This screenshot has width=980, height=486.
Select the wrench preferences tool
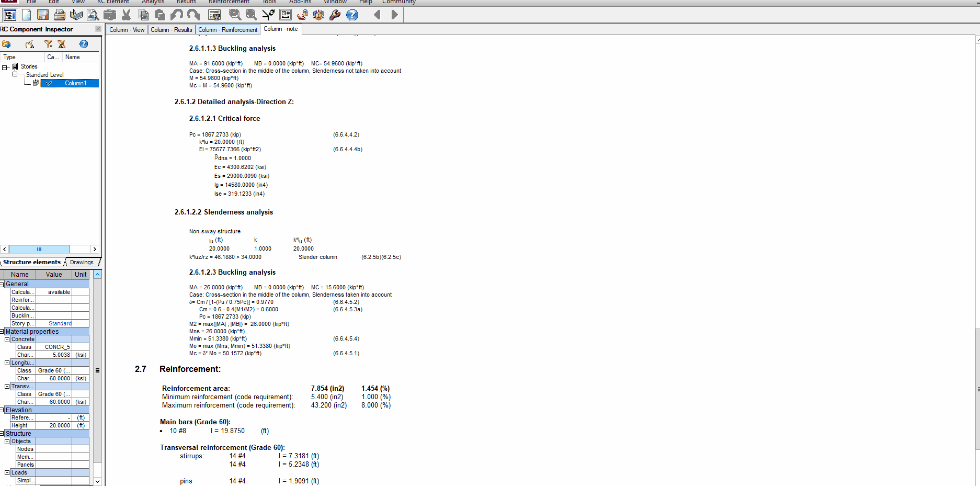point(335,15)
